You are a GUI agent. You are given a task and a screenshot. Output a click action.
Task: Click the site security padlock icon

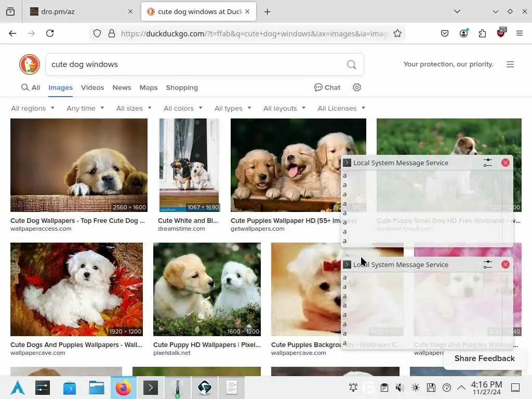pos(112,33)
